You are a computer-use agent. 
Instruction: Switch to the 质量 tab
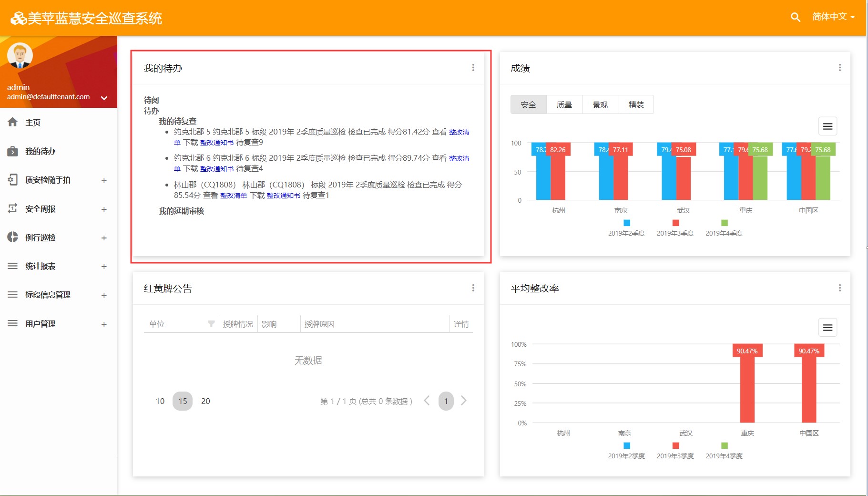click(x=564, y=104)
